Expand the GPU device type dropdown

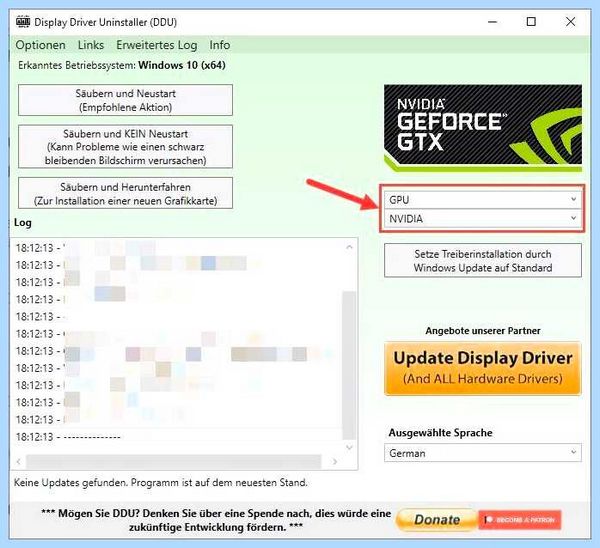[483, 200]
